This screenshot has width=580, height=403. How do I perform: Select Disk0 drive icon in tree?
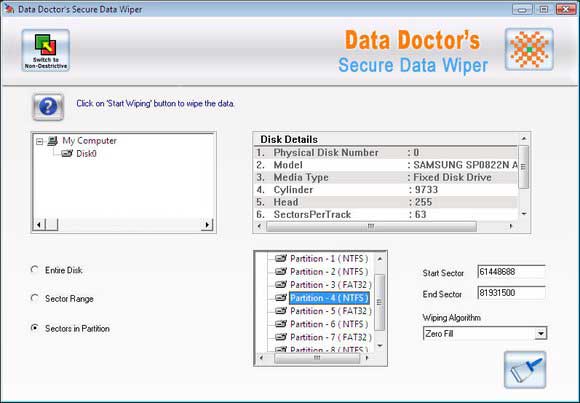point(67,153)
